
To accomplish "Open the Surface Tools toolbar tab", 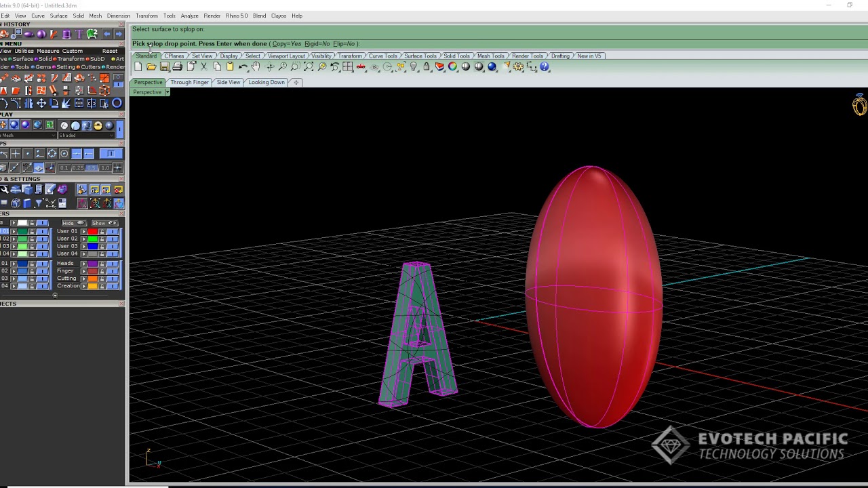I will (x=420, y=56).
